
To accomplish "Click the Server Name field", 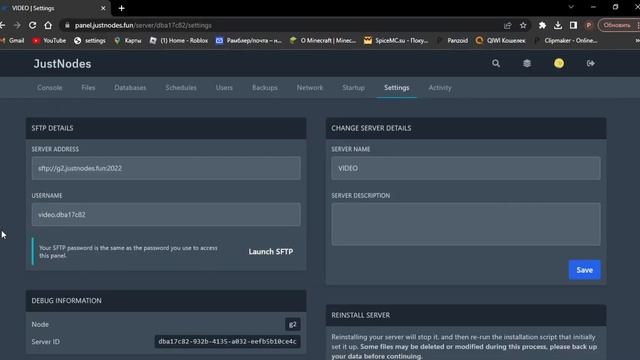I will point(466,168).
